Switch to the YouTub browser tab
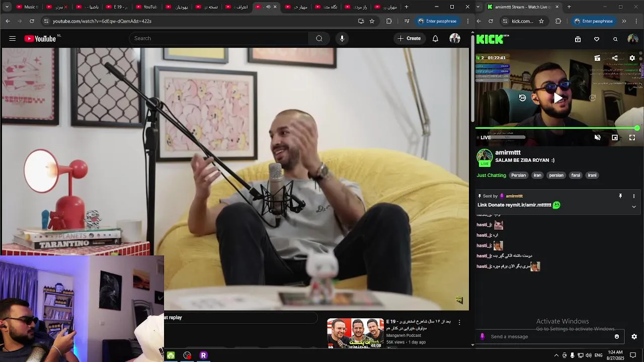 [146, 7]
